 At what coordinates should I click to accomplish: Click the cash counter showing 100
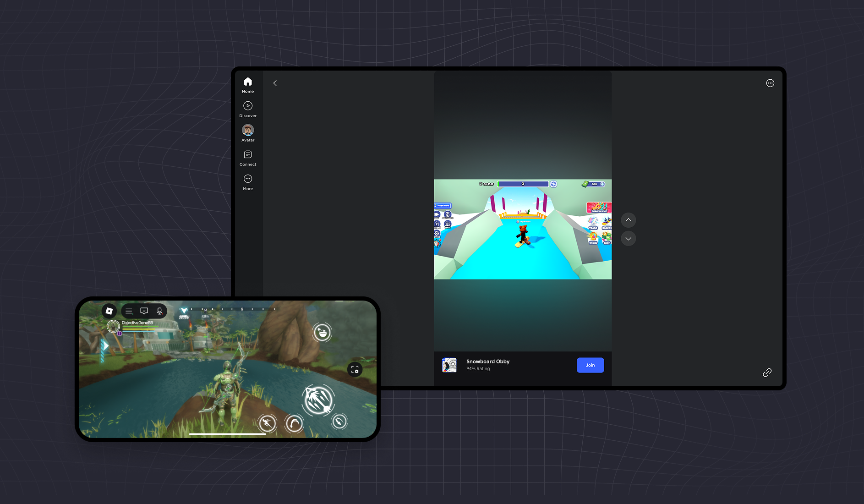point(594,184)
